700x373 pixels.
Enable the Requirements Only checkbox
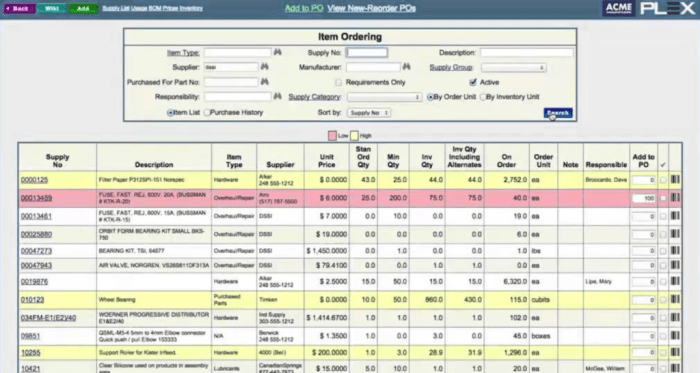(338, 82)
